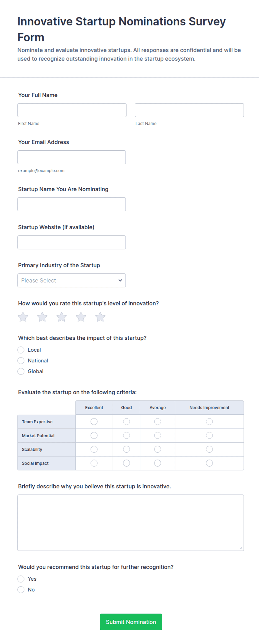Rate Market Potential as Good
Viewport: 259px width, 644px height.
pos(126,435)
